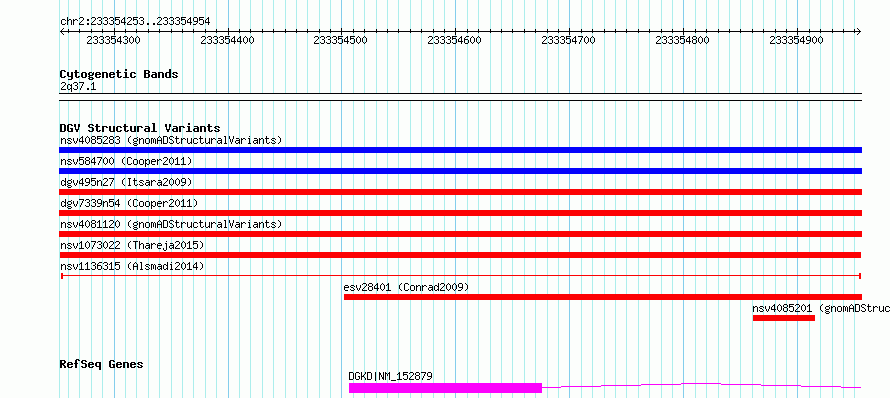
Task: Click the blue nsv4085283 variant bar
Action: click(460, 150)
